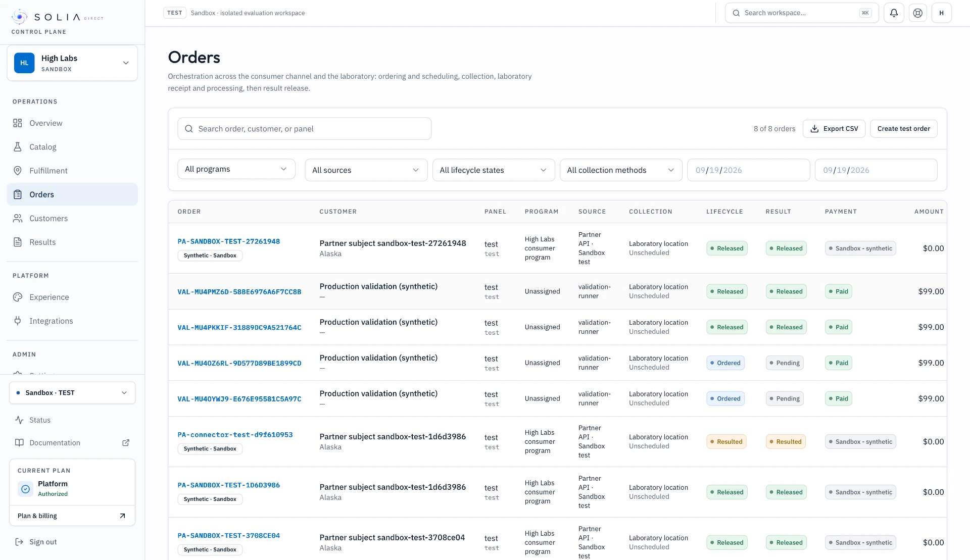Click the Overview grid icon in sidebar
Screen dimensions: 970x560
[x=18, y=123]
